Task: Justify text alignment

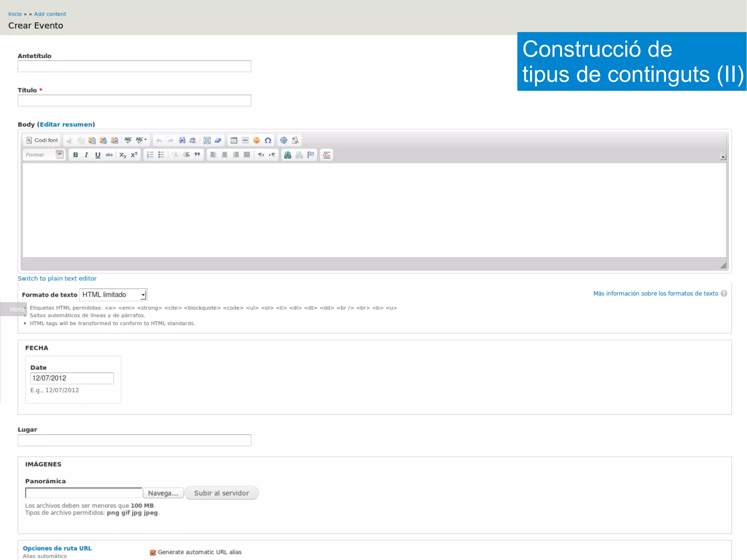Action: [247, 155]
